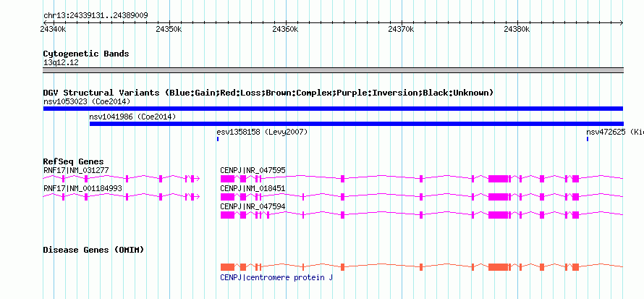The image size is (644, 299).
Task: Click the 24370k ruler tick label
Action: click(401, 30)
